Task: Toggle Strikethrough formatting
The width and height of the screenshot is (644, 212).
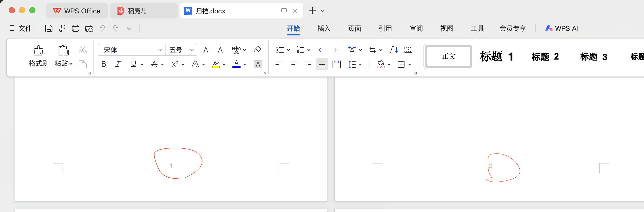Action: pyautogui.click(x=154, y=64)
